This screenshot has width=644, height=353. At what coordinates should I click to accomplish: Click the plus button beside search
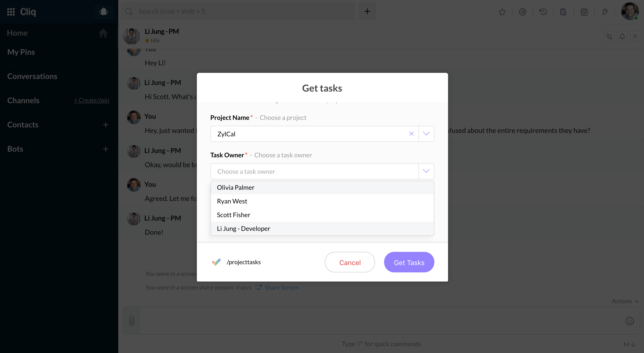[x=367, y=11]
